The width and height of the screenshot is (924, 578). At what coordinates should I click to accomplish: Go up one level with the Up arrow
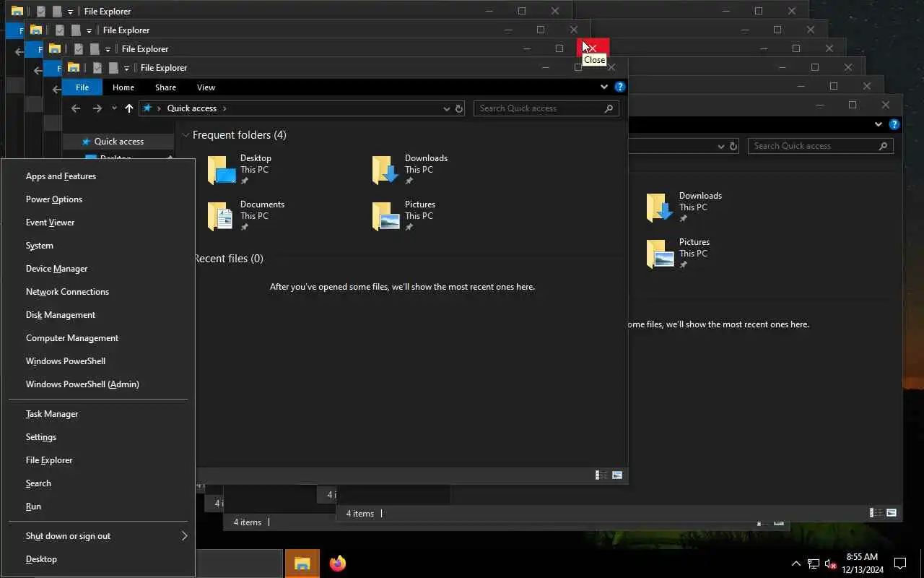pos(129,108)
